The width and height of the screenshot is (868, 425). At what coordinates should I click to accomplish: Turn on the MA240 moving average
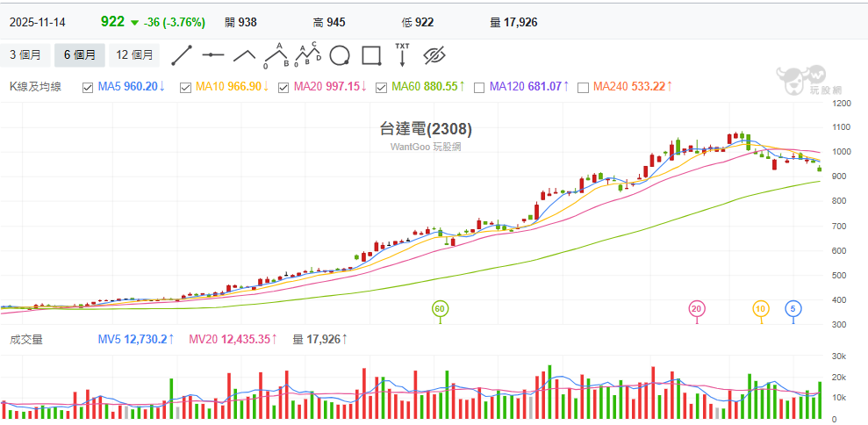click(583, 87)
